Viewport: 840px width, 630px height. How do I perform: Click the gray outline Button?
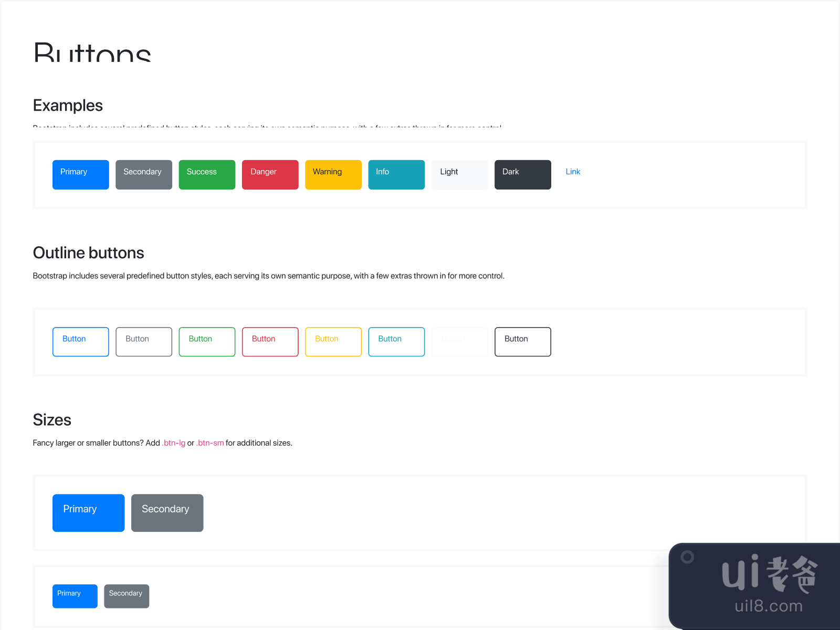coord(143,341)
